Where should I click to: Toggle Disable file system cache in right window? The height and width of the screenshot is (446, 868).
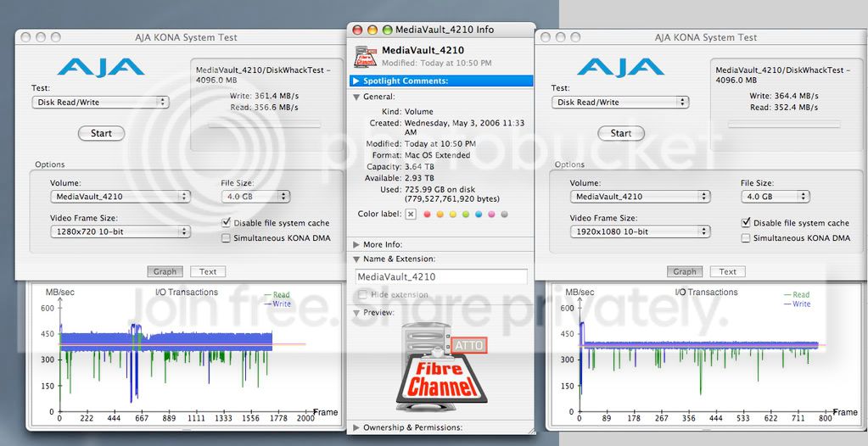click(x=746, y=222)
